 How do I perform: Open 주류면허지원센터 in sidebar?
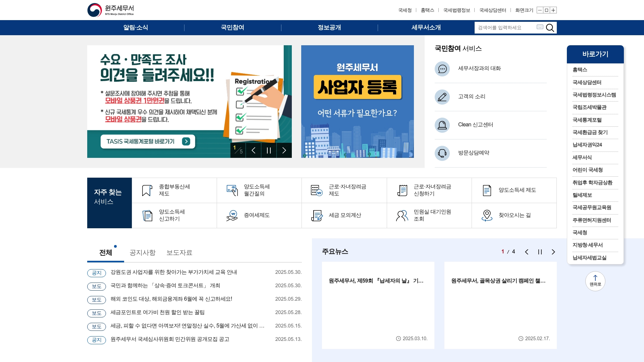[595, 220]
